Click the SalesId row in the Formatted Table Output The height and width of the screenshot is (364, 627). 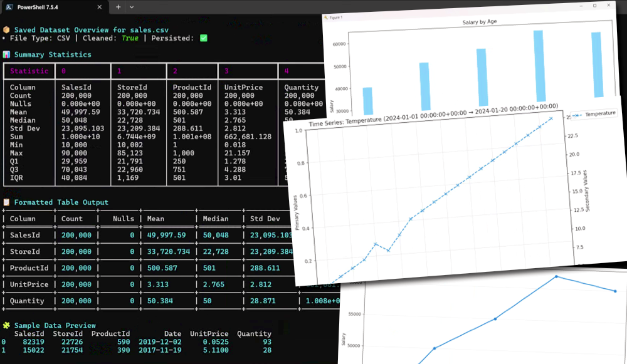coord(28,235)
